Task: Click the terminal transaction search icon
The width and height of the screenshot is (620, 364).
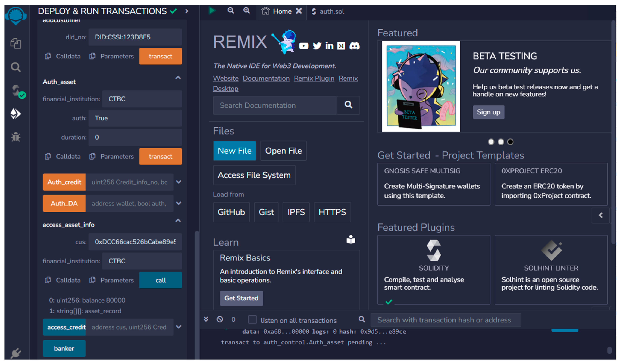Action: [x=362, y=319]
